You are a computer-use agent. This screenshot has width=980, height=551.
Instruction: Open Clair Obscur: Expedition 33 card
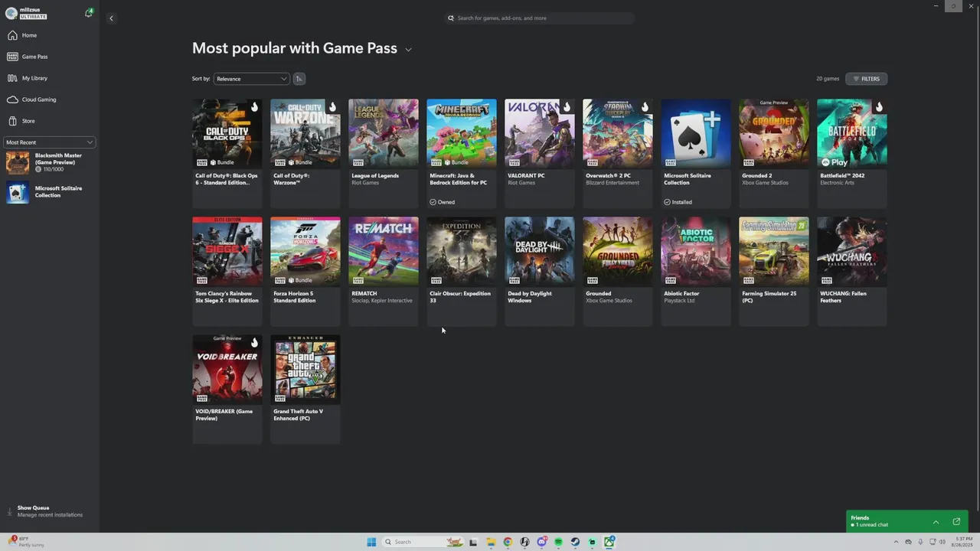tap(462, 271)
